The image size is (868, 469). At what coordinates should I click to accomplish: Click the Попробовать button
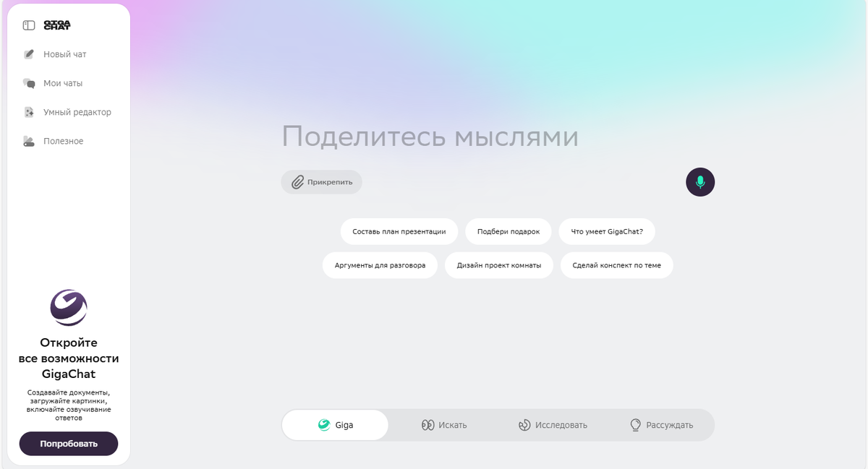click(69, 444)
